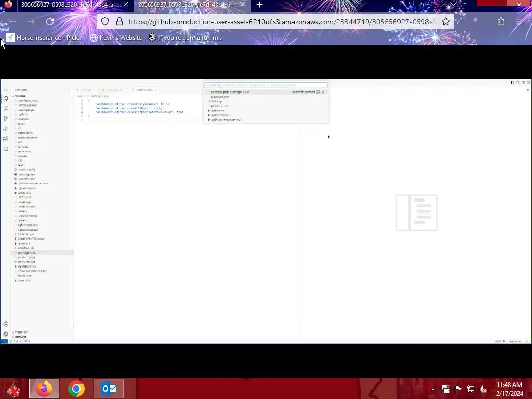Open the Explorer view in activity bar
The height and width of the screenshot is (399, 532).
click(6, 99)
